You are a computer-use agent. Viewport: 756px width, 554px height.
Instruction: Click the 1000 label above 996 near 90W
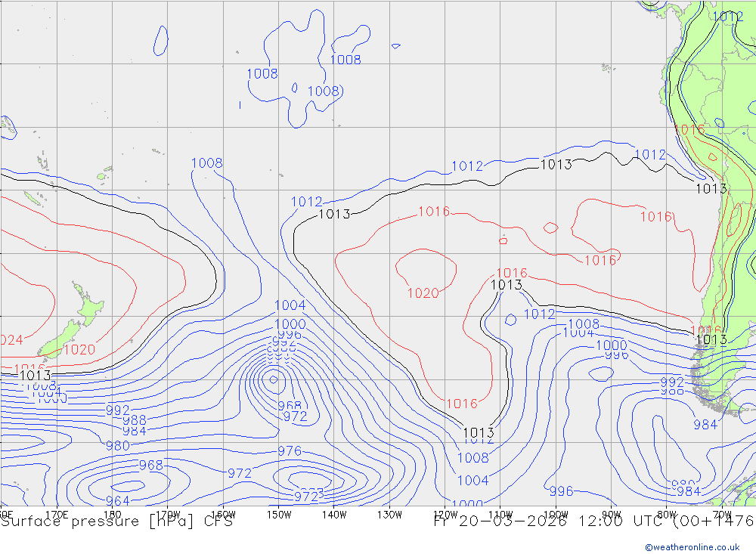(x=612, y=345)
